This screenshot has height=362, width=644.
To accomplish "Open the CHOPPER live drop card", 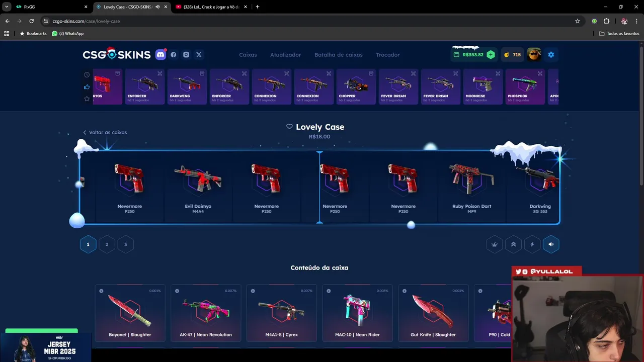I will (355, 86).
